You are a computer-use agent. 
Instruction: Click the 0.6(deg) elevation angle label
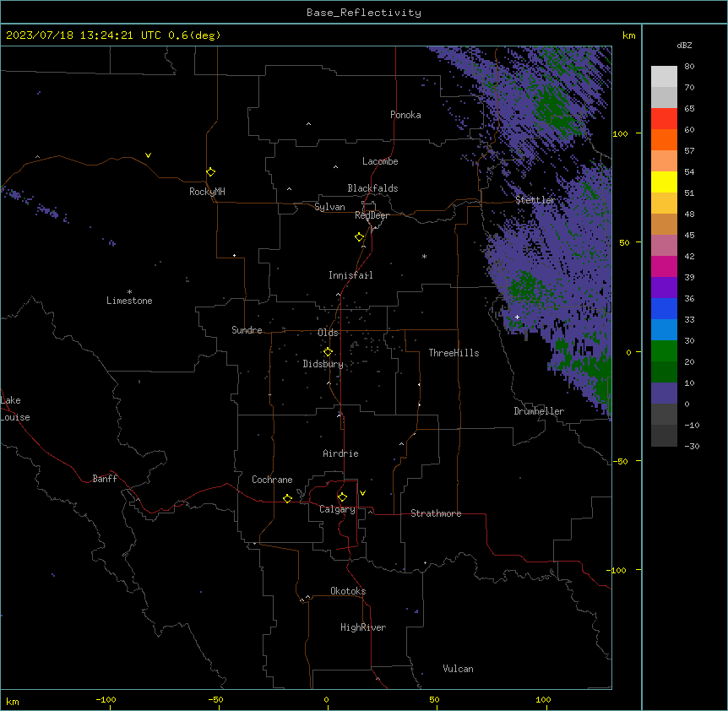194,35
